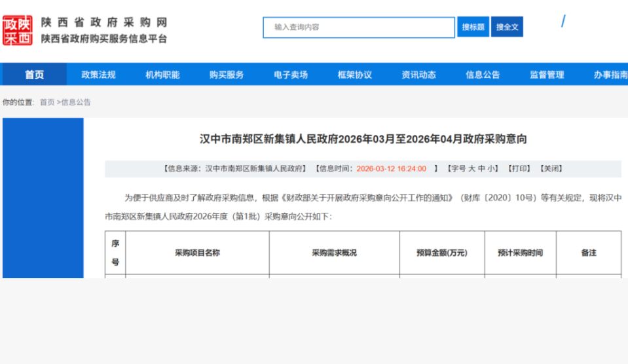The height and width of the screenshot is (364, 628).
Task: Select 购买服务 in the navigation bar
Action: [227, 75]
